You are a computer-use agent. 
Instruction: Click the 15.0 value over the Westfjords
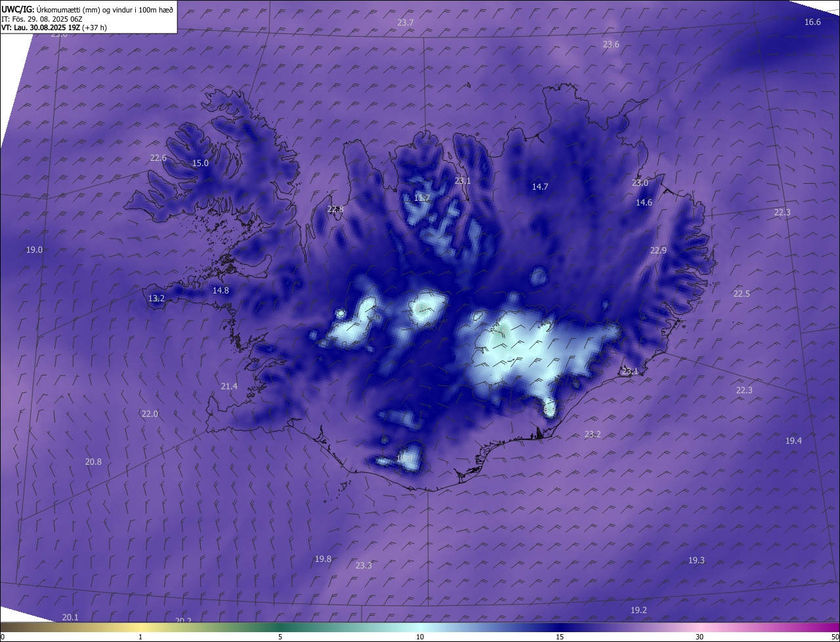[x=200, y=163]
